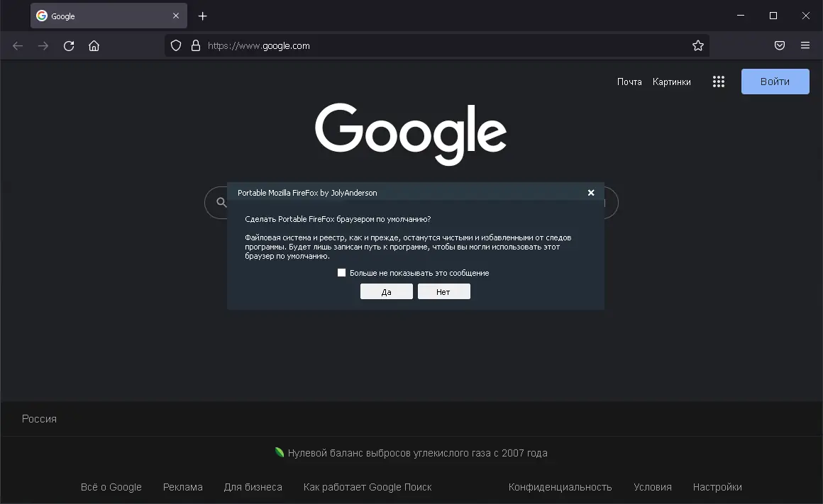Go forward with the forward arrow
823x504 pixels.
point(43,46)
